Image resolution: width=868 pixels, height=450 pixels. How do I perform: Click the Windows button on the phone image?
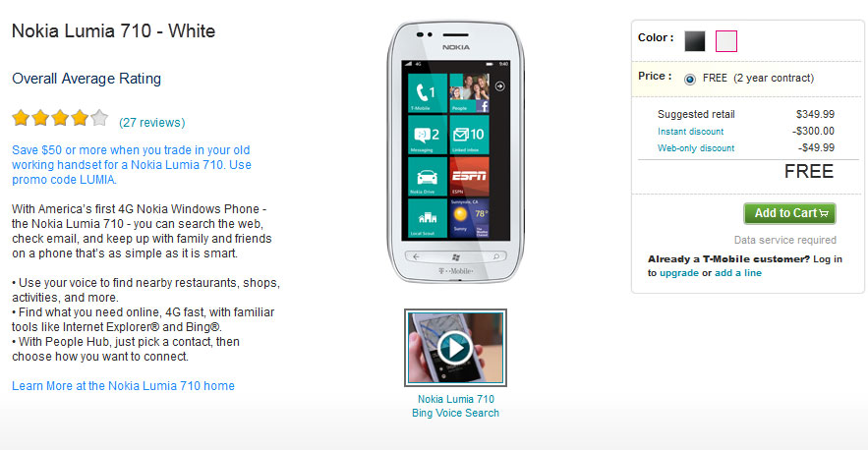pyautogui.click(x=455, y=256)
